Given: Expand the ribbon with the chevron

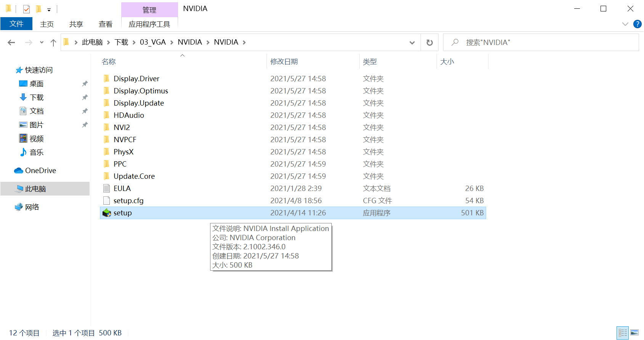Looking at the screenshot, I should (625, 24).
